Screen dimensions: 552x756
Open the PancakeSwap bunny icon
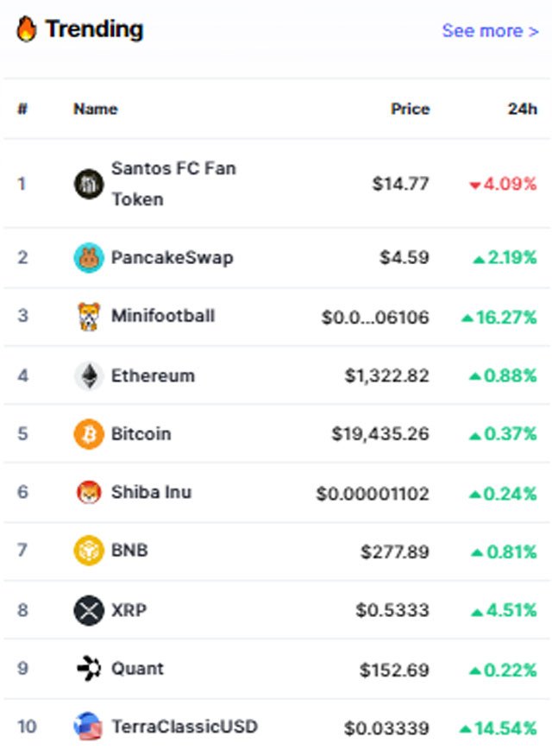click(89, 257)
